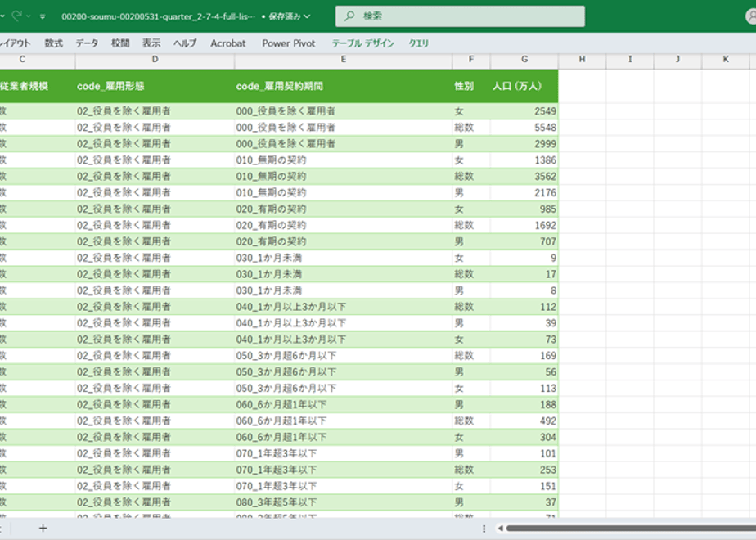756x540 pixels.
Task: Open the 数式 ribbon tab
Action: (x=53, y=43)
